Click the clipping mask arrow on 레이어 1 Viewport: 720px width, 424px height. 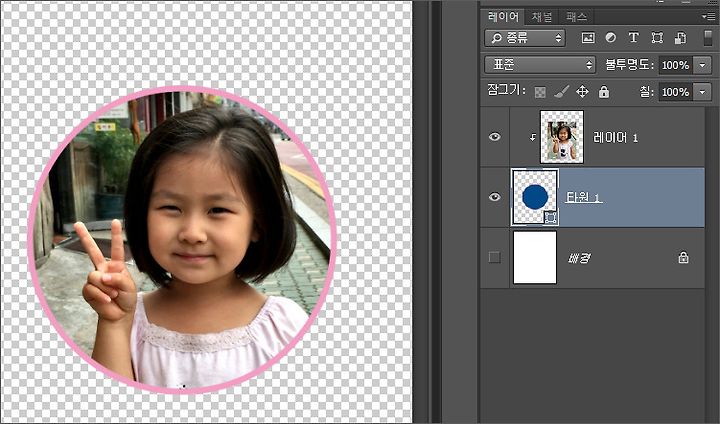click(x=533, y=137)
